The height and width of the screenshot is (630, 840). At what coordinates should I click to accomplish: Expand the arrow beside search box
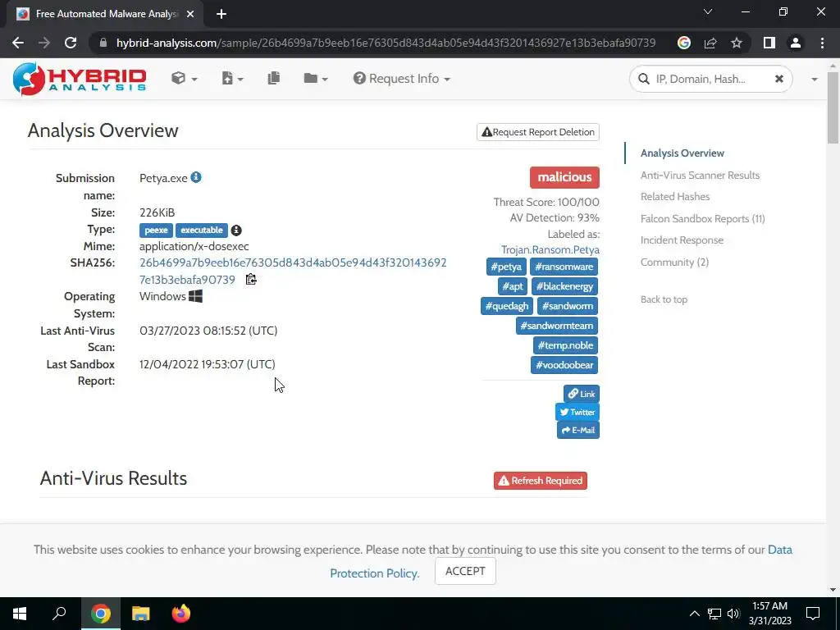coord(815,80)
